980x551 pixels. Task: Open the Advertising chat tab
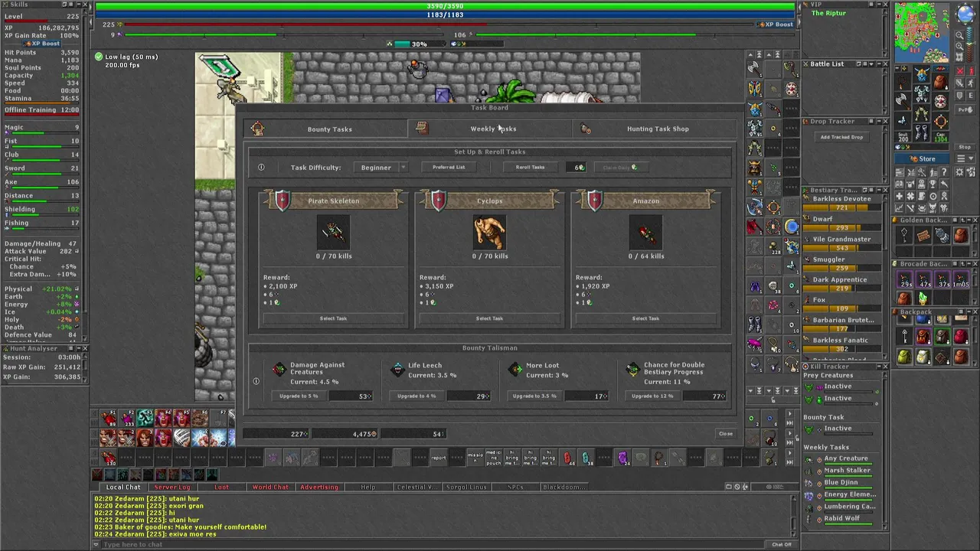(x=319, y=487)
